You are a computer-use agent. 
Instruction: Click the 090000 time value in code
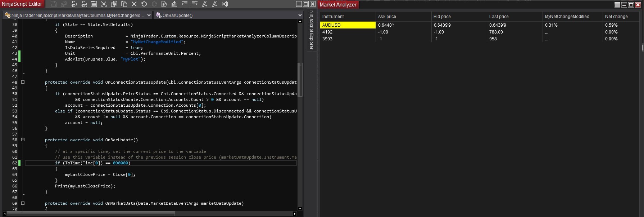121,163
